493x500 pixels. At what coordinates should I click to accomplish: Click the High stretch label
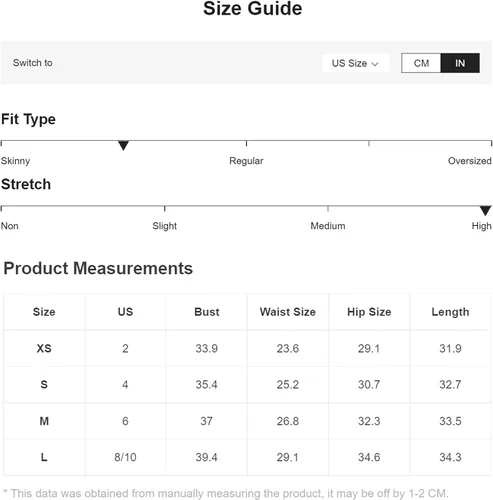tap(482, 226)
